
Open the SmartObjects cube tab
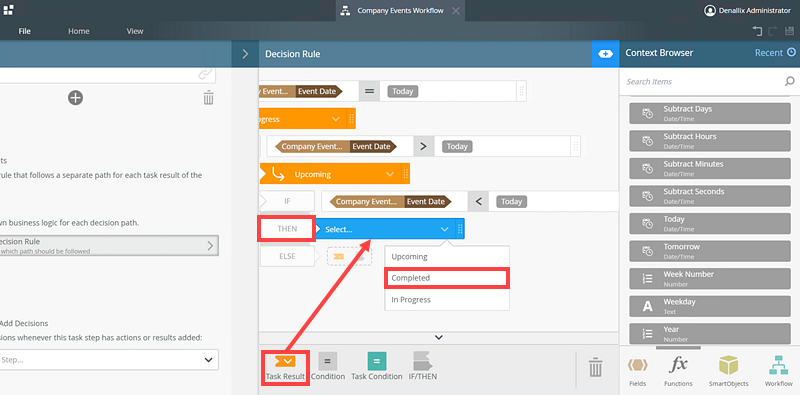[729, 371]
